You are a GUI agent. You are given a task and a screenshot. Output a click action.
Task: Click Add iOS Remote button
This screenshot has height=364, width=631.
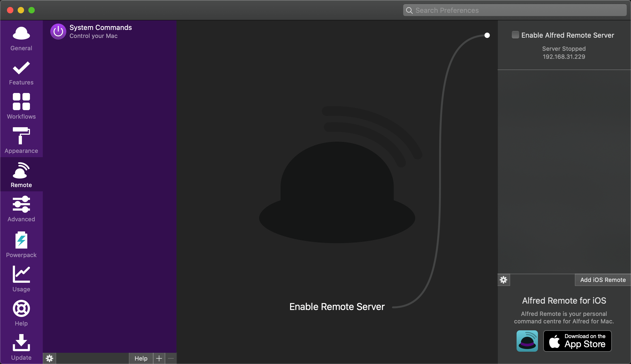(x=603, y=280)
